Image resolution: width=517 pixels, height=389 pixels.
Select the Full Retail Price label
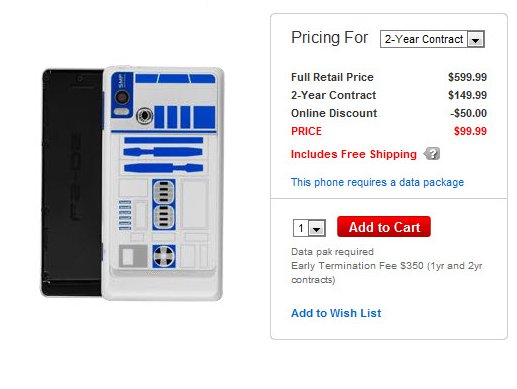332,77
